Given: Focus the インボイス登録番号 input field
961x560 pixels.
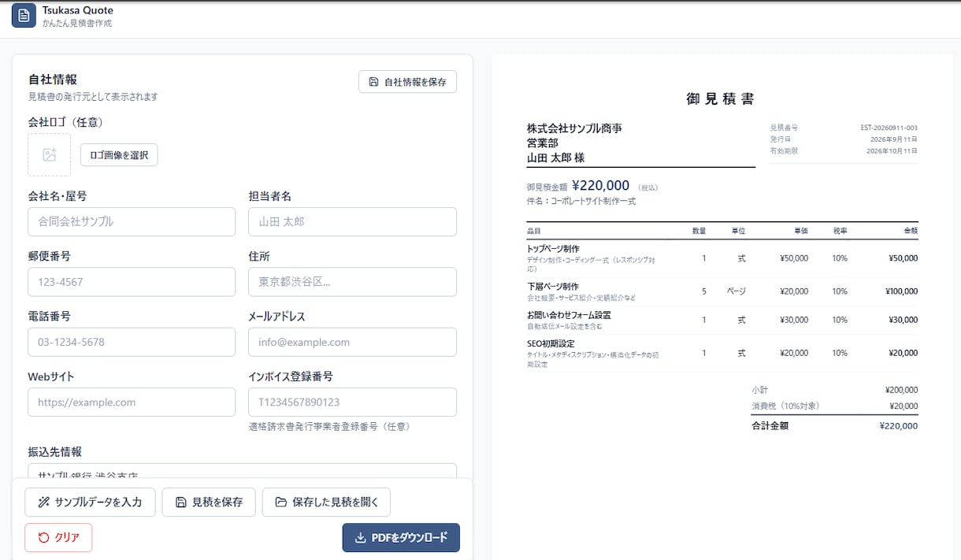Looking at the screenshot, I should coord(352,402).
